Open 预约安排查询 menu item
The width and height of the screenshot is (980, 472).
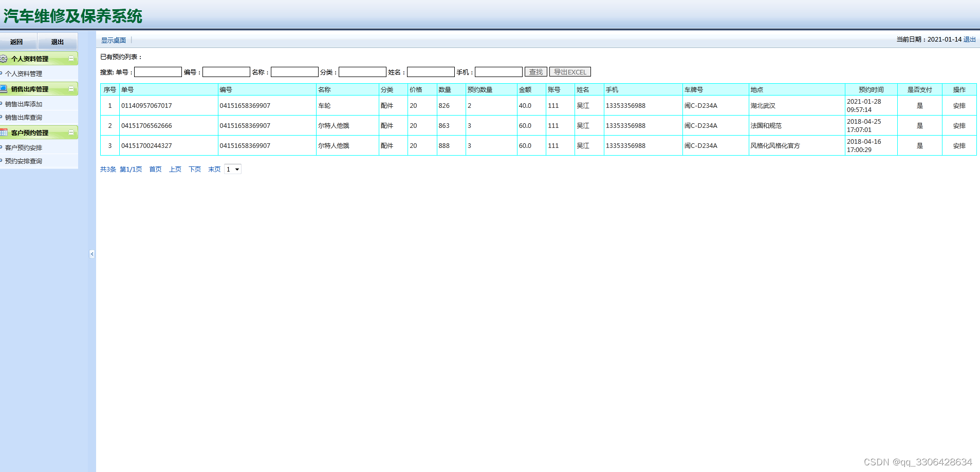tap(24, 161)
